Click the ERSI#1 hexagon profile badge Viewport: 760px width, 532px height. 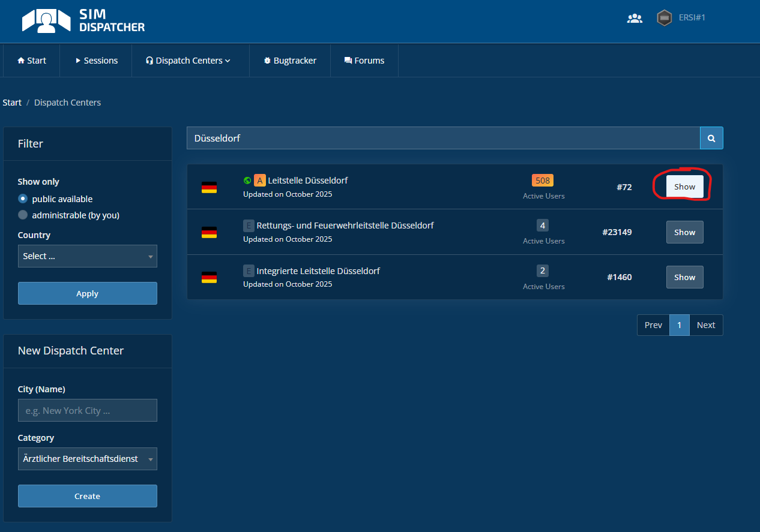pos(664,18)
